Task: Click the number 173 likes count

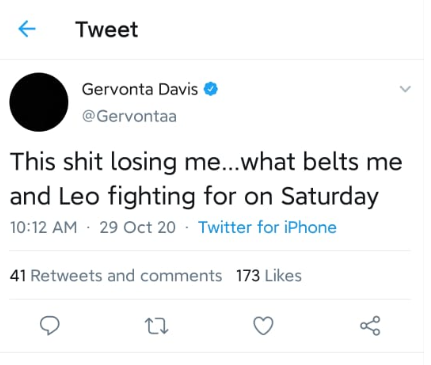Action: click(248, 276)
